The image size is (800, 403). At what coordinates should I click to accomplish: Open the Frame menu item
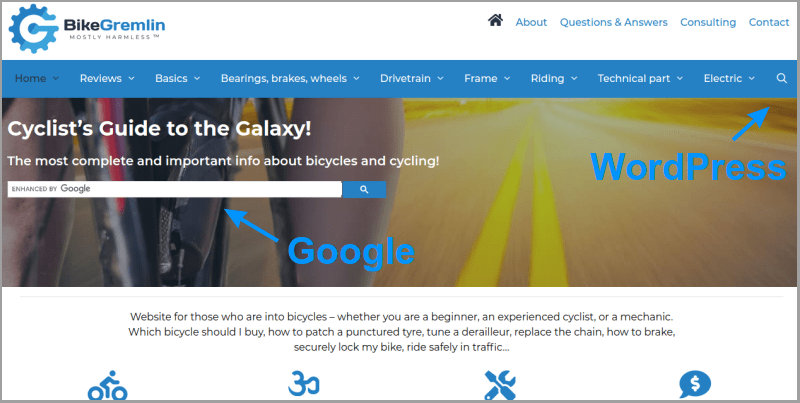(487, 79)
